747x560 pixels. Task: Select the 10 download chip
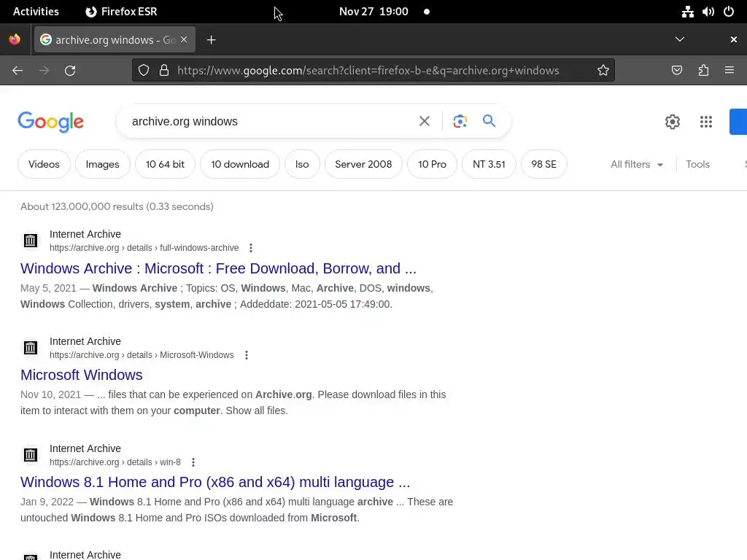click(239, 164)
